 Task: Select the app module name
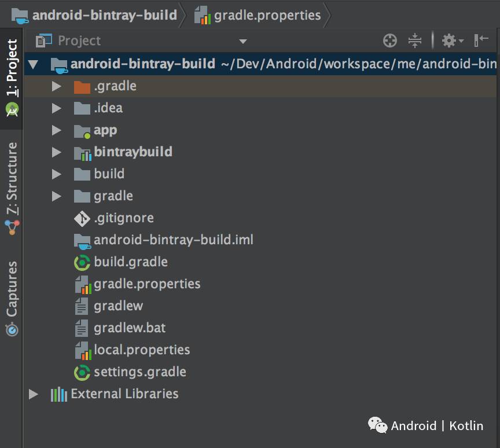(105, 131)
